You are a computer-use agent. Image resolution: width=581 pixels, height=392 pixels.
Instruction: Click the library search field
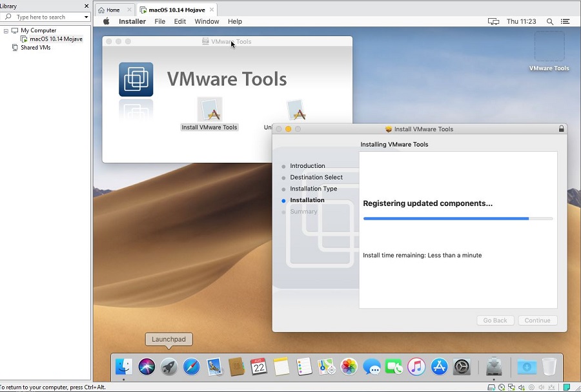click(45, 17)
